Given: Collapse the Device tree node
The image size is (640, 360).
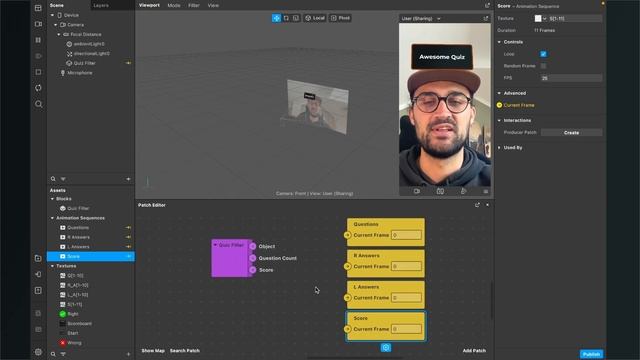Looking at the screenshot, I should pyautogui.click(x=52, y=15).
